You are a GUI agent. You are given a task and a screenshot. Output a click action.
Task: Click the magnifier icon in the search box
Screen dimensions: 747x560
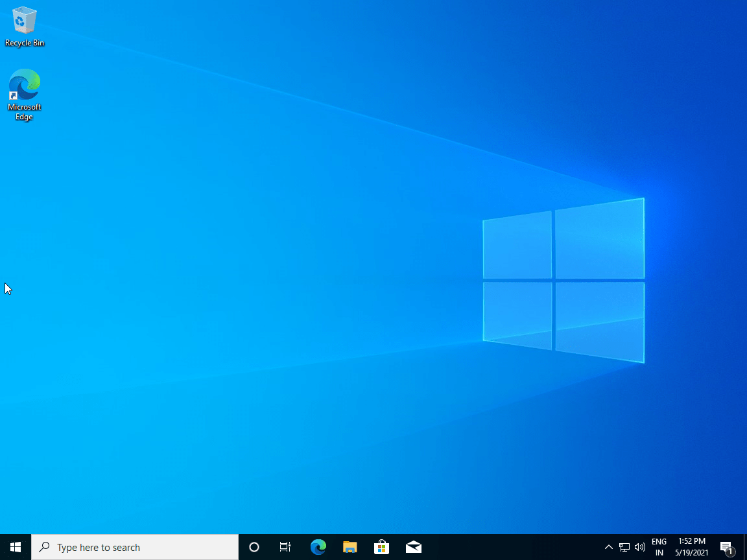point(44,547)
